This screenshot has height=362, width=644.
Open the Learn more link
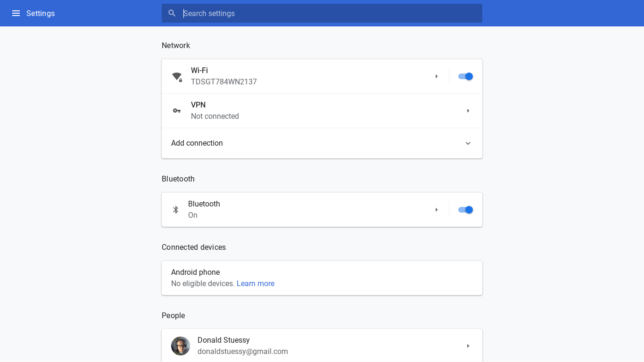pyautogui.click(x=256, y=284)
